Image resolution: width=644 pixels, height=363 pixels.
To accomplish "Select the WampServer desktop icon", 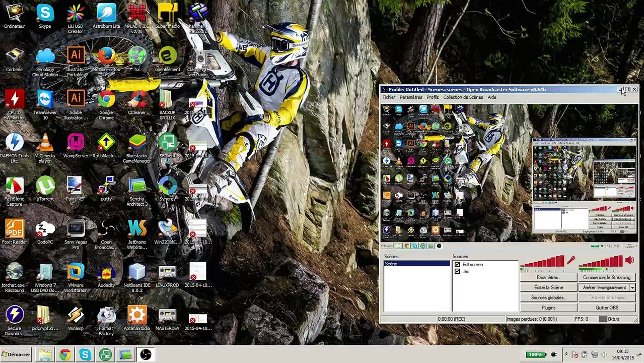I will pyautogui.click(x=76, y=146).
